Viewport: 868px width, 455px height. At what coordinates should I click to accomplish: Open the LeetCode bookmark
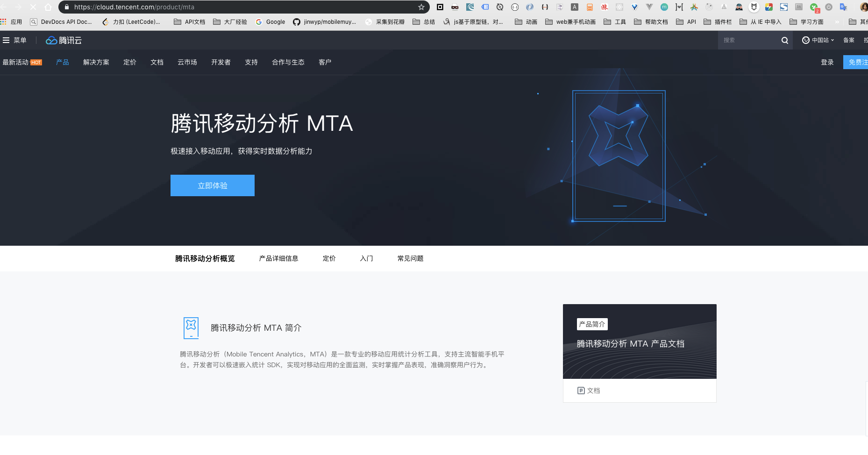click(x=131, y=22)
